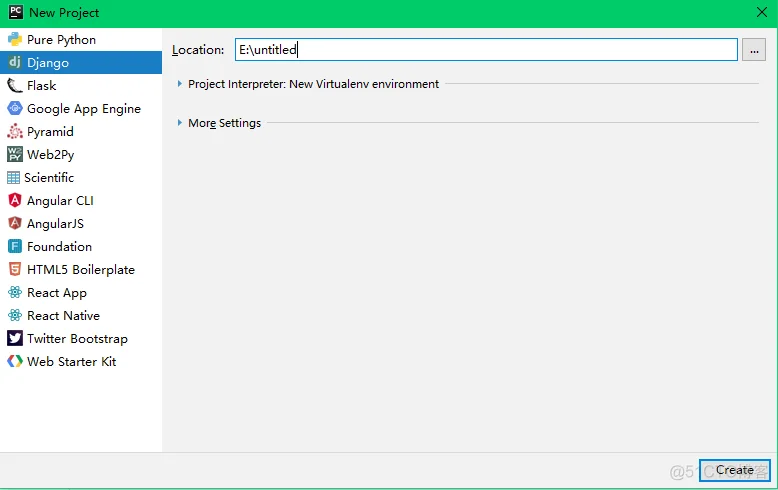Expand More Settings section arrow

click(x=180, y=122)
